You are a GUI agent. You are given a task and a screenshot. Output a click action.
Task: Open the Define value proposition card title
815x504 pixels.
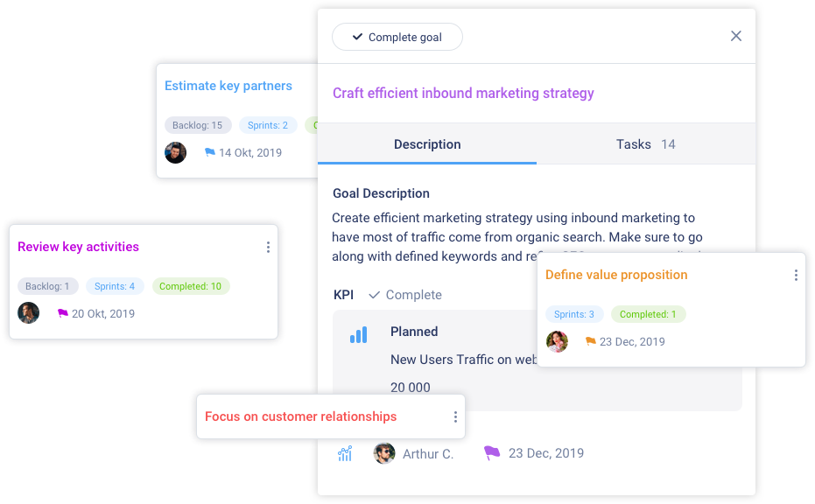click(616, 275)
